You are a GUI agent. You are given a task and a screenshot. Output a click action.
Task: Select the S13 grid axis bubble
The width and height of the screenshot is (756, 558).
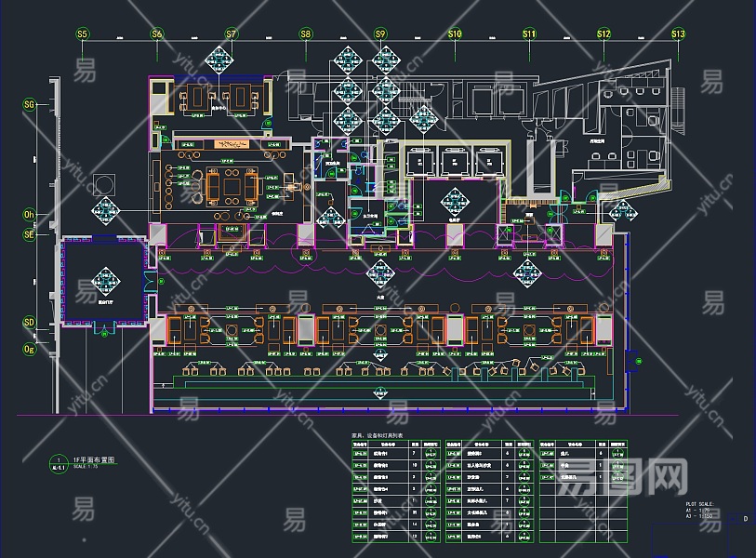point(678,34)
